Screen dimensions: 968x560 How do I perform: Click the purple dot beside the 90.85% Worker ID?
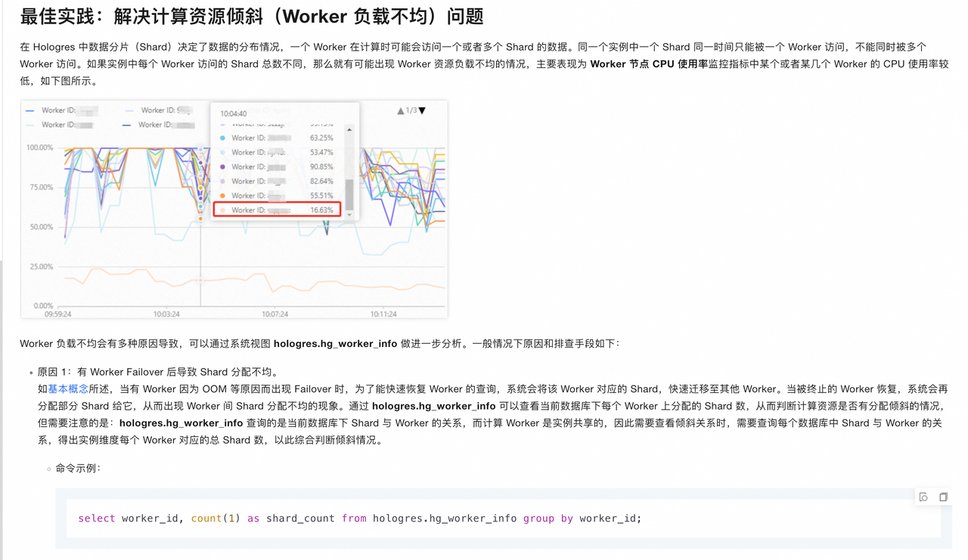point(221,167)
